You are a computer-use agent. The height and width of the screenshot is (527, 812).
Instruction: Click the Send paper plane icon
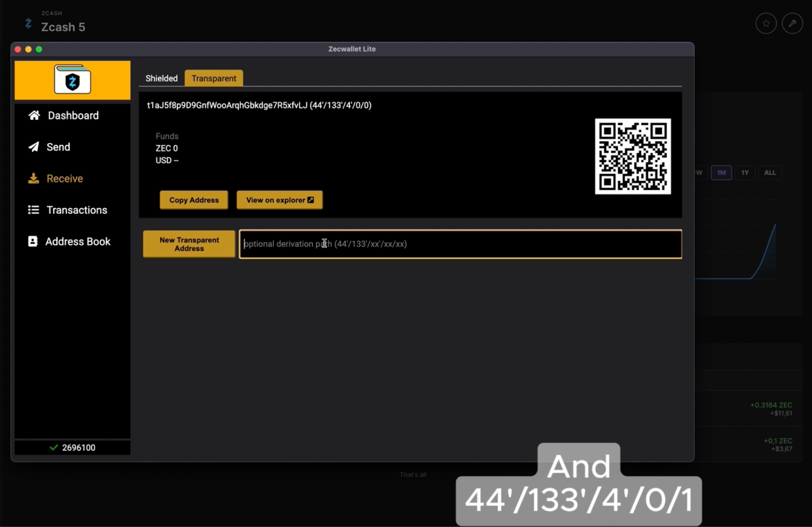(x=33, y=147)
